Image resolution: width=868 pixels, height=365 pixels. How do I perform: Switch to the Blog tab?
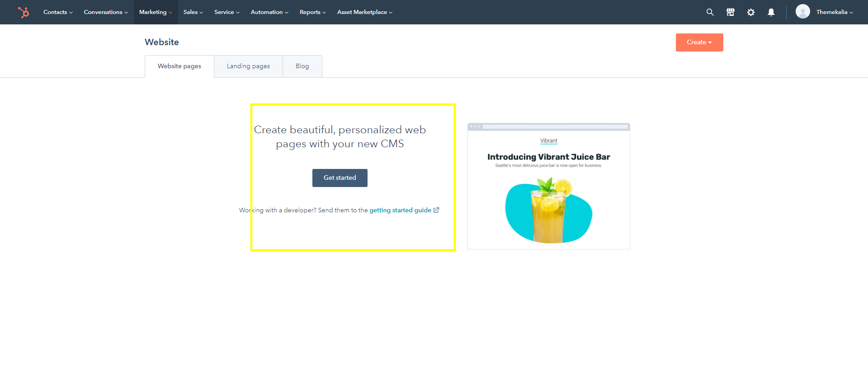coord(302,66)
